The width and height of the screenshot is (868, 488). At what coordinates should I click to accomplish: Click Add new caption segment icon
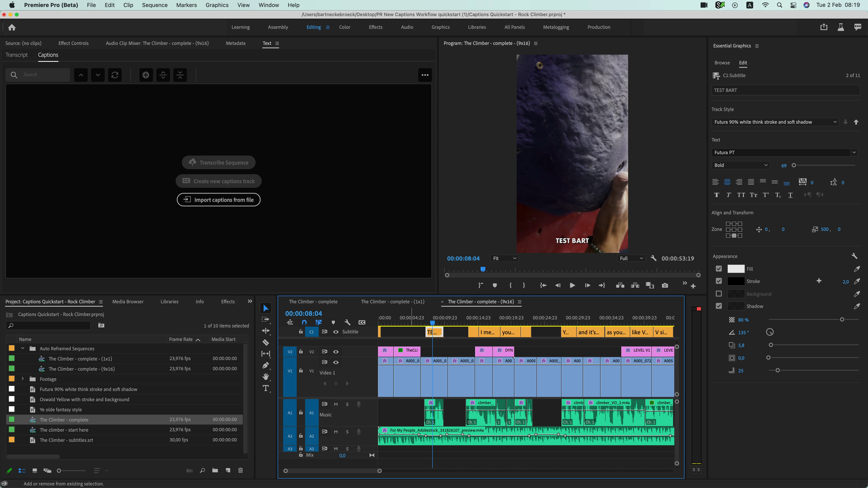coord(146,75)
